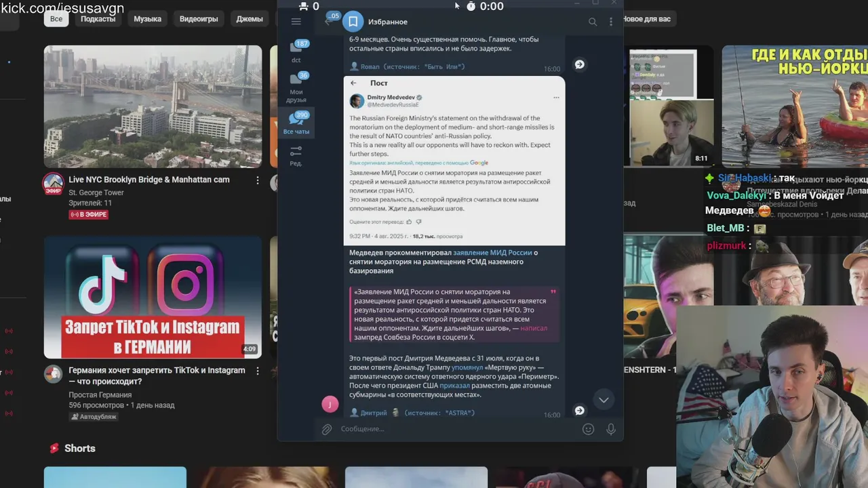Open Telegram chat three-dot options menu
868x488 pixels.
[x=610, y=22]
